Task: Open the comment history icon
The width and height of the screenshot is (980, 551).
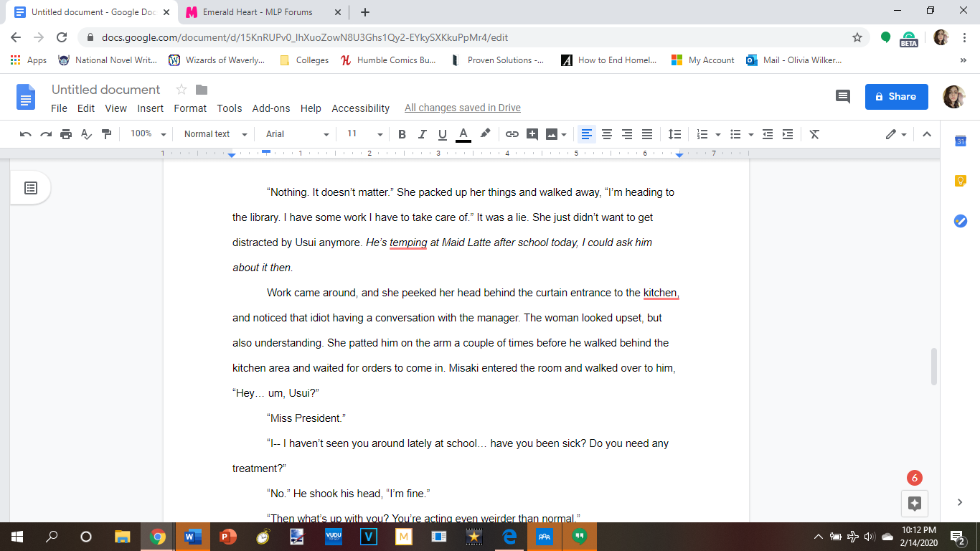Action: click(x=843, y=97)
